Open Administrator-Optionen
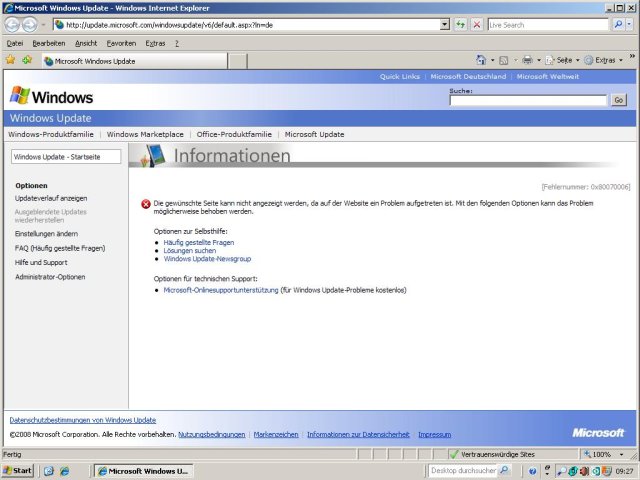 (50, 277)
